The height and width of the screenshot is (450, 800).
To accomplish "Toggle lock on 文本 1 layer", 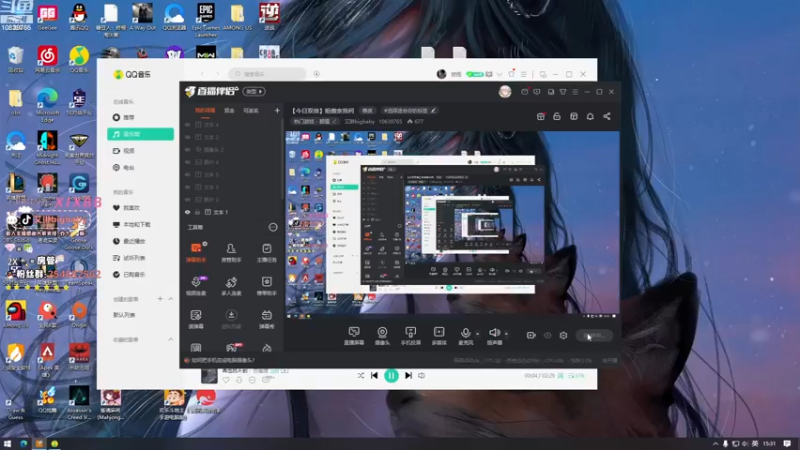I will point(197,212).
